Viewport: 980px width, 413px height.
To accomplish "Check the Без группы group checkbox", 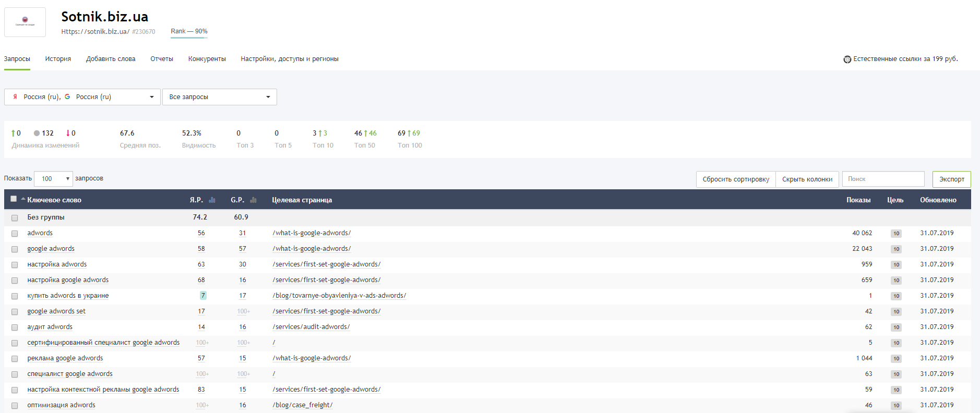I will (x=15, y=218).
